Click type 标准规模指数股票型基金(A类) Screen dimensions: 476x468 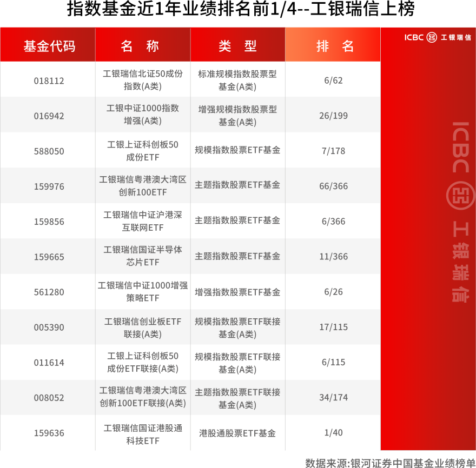(x=237, y=81)
